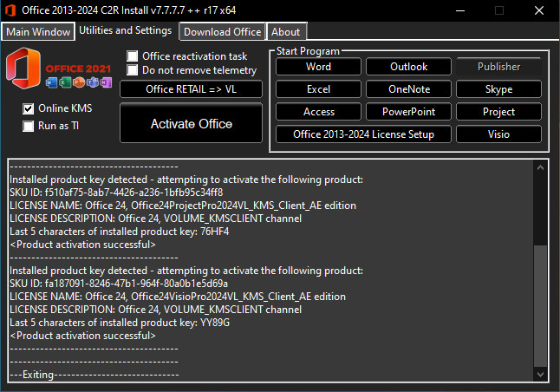Click the Office RETAIL => VL button

191,89
